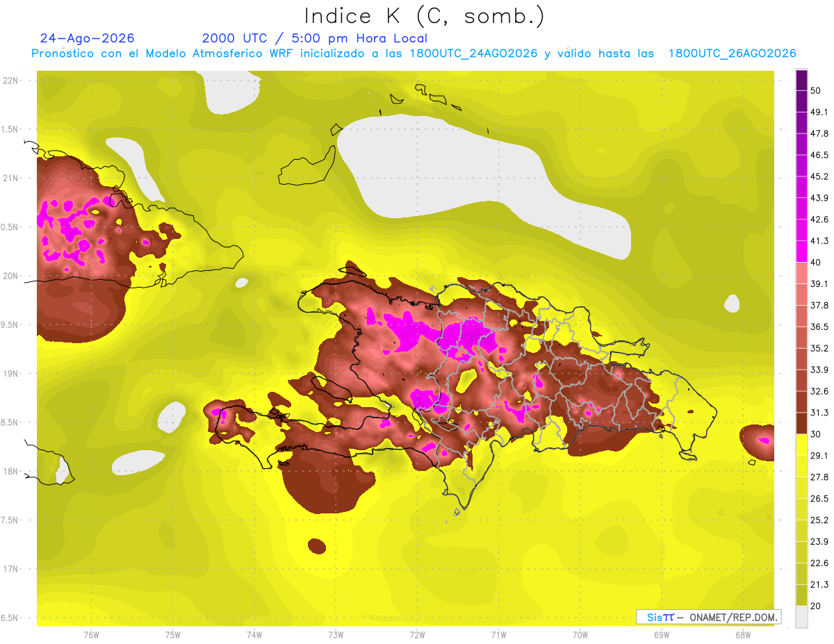This screenshot has width=834, height=644.
Task: Click the legend value 41.3
Action: [x=819, y=241]
